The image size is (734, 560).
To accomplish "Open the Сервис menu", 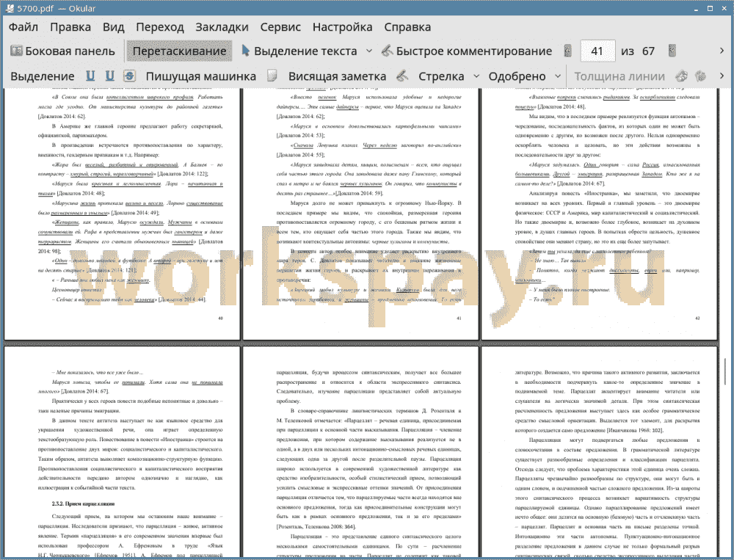I will (280, 27).
